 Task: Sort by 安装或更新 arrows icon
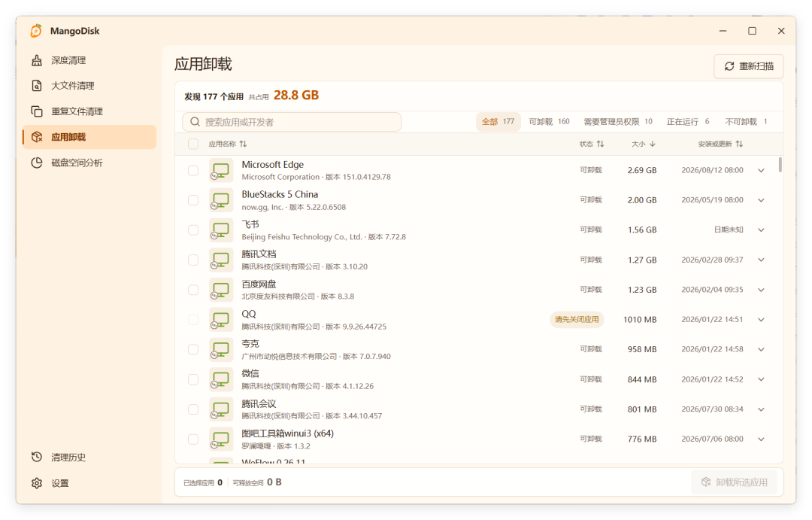(740, 144)
